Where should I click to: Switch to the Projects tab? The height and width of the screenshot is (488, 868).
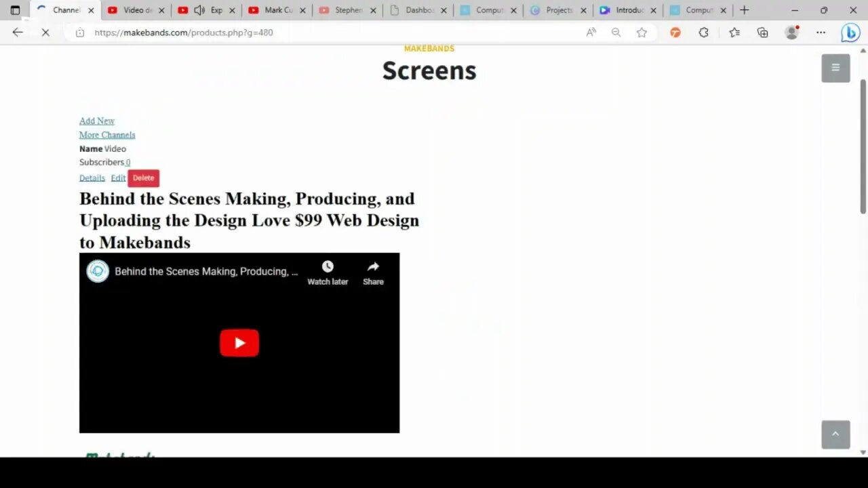coord(557,10)
